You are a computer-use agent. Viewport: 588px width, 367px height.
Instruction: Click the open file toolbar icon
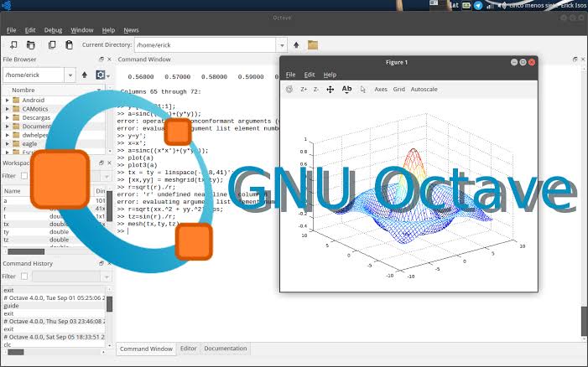[x=31, y=45]
